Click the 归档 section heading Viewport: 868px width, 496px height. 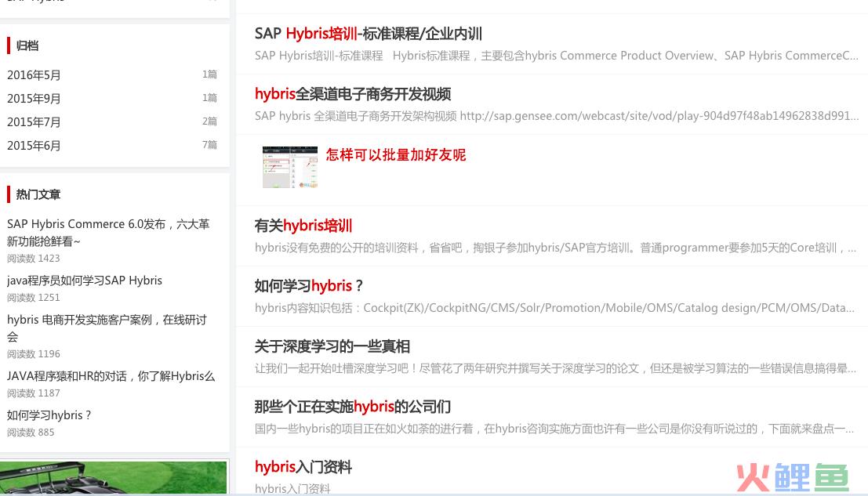click(27, 46)
